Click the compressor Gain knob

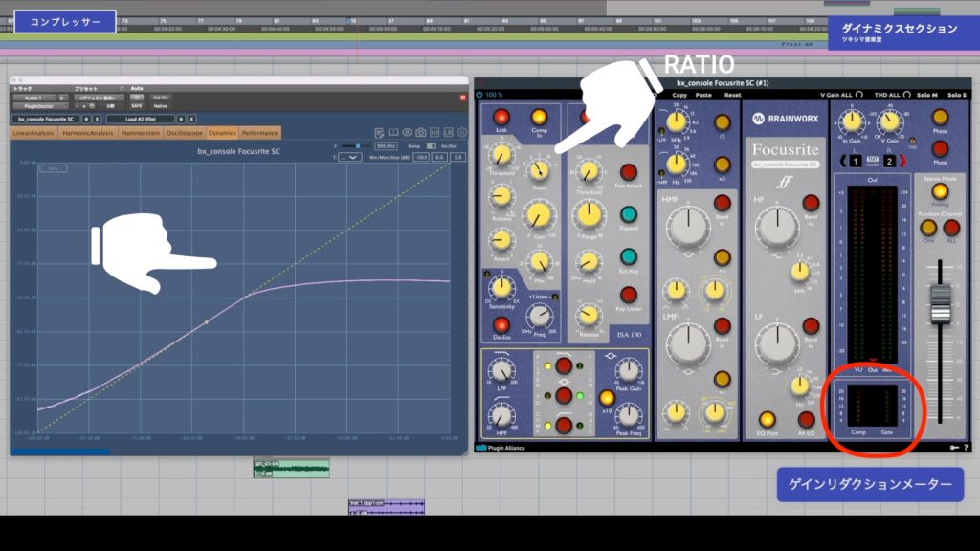point(539,215)
